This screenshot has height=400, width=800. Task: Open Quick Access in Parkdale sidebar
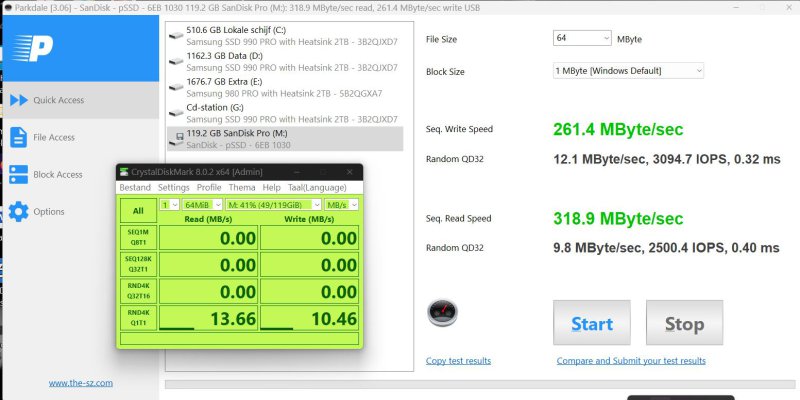click(x=82, y=100)
